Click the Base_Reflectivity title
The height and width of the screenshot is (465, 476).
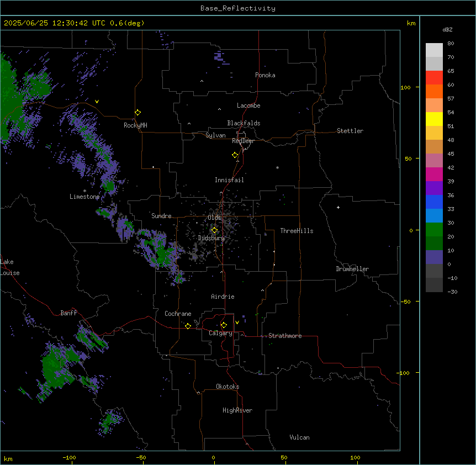(x=238, y=8)
